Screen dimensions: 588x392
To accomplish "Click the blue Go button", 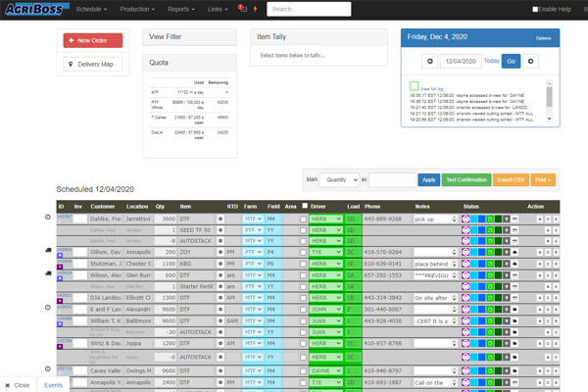I will point(511,61).
